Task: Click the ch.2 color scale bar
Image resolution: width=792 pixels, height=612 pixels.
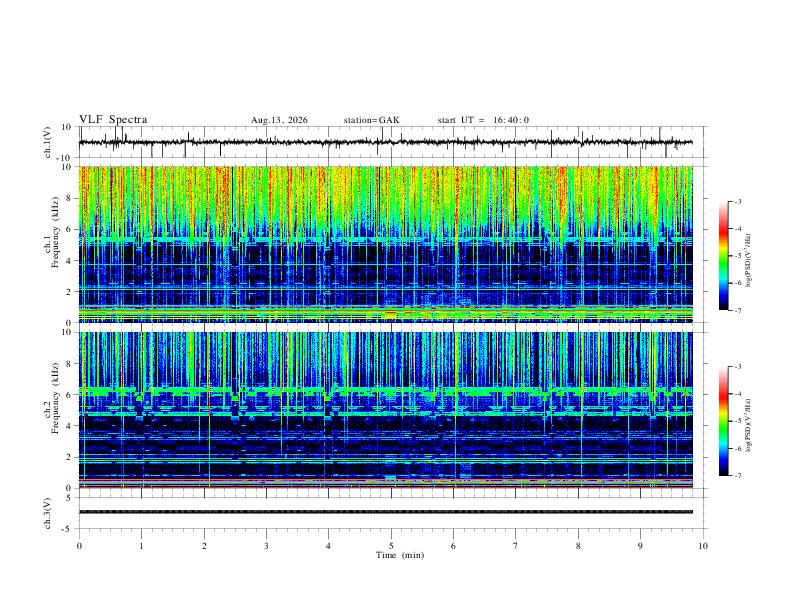Action: pos(723,421)
